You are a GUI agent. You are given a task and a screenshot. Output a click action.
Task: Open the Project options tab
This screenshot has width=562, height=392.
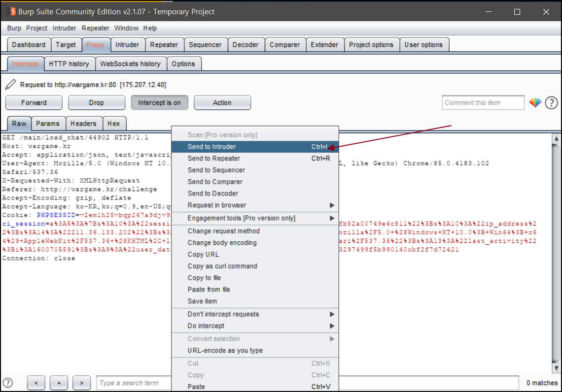click(x=371, y=45)
